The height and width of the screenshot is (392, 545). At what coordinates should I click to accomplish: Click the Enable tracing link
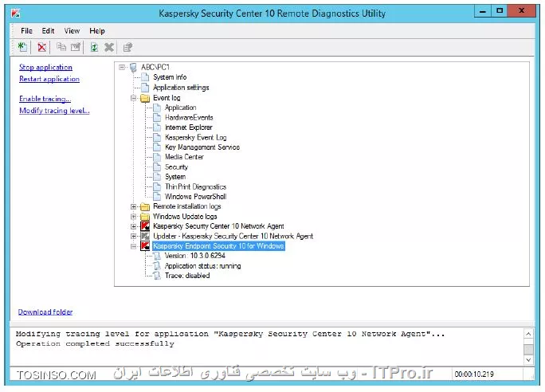point(45,99)
